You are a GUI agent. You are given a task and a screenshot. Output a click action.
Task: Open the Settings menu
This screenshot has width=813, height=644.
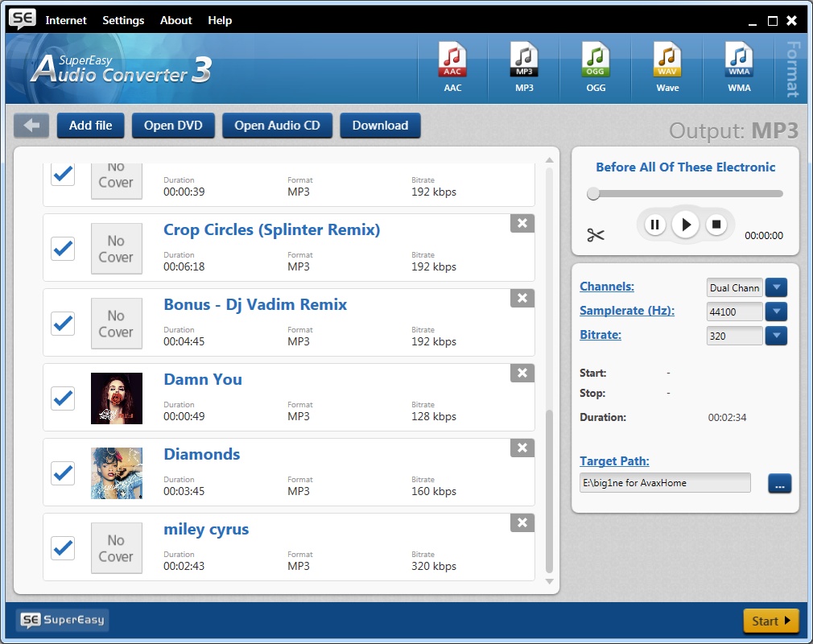pyautogui.click(x=122, y=20)
